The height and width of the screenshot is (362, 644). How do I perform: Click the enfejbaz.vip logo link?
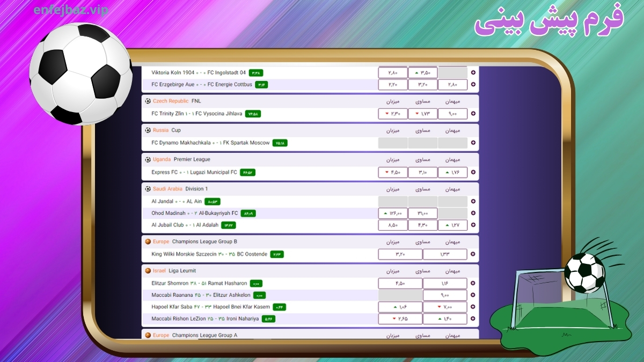(x=70, y=9)
